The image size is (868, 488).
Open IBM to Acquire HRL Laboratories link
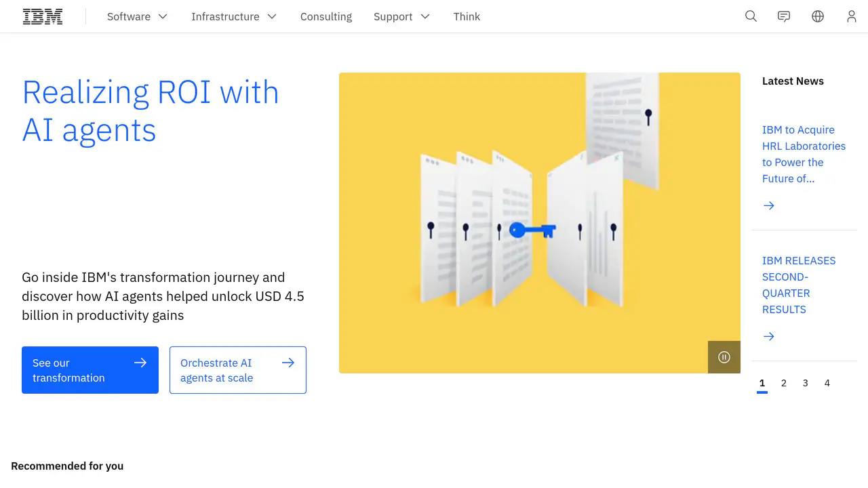[804, 155]
